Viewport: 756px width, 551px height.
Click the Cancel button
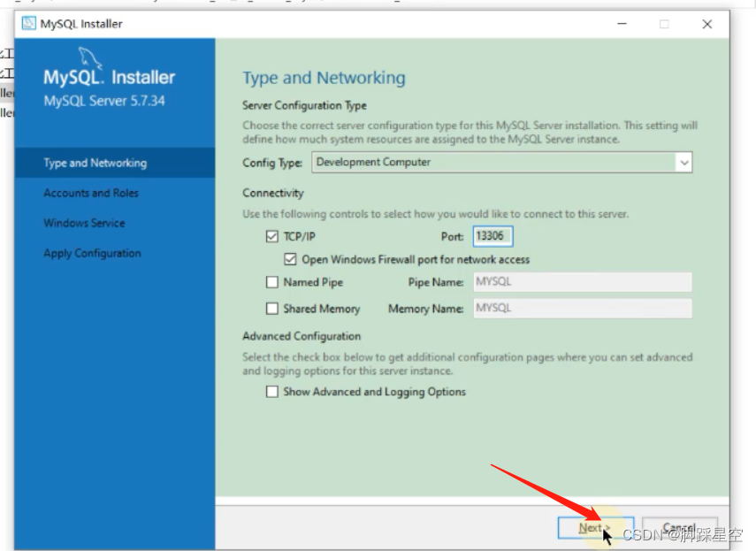(x=679, y=528)
